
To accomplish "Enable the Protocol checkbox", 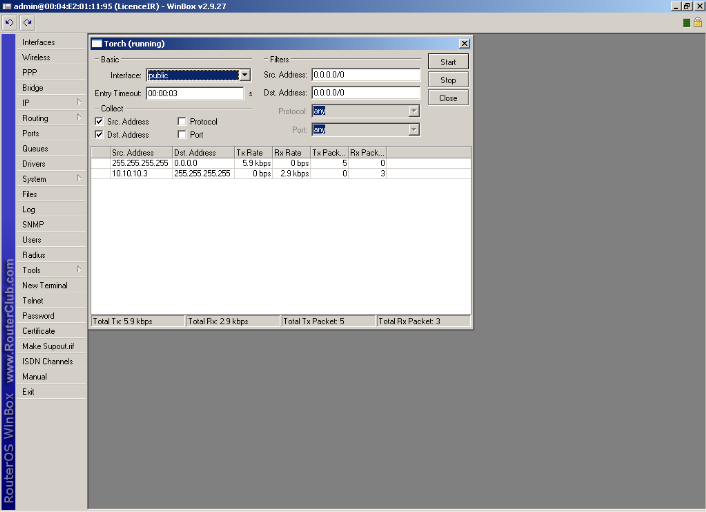I will (x=181, y=121).
